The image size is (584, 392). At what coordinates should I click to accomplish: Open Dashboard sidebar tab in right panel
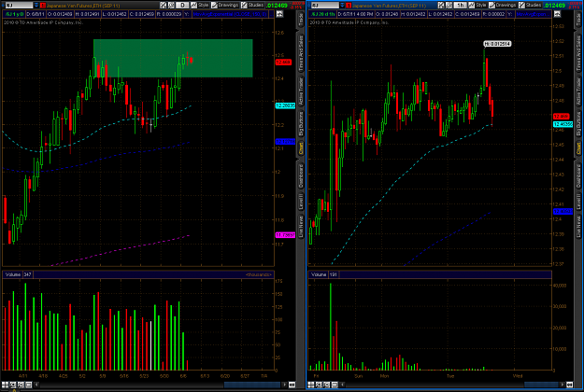[x=578, y=175]
